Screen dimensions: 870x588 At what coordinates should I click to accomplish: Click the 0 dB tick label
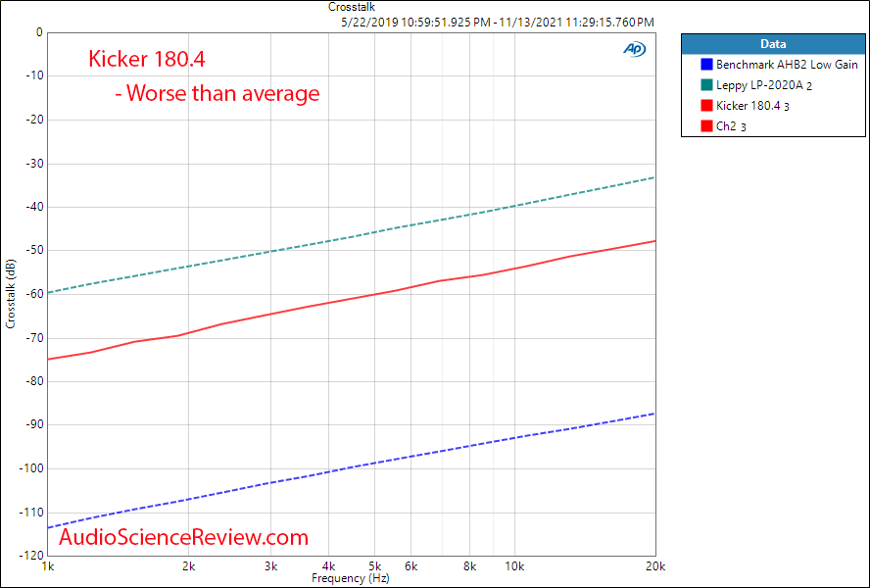coord(39,32)
